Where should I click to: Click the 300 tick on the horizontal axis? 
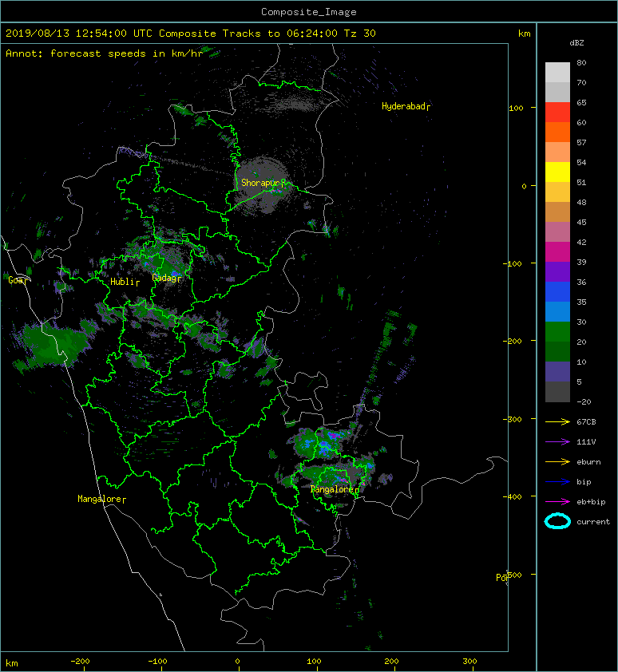469,662
